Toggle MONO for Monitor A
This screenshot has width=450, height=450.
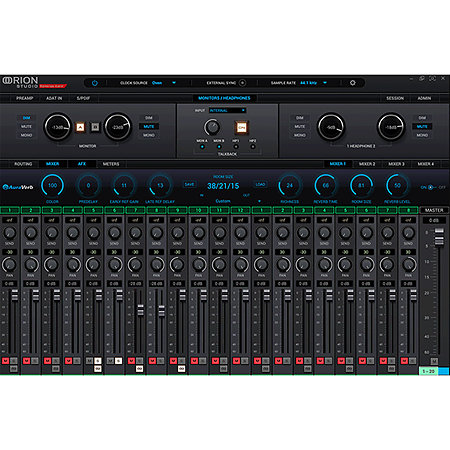(26, 135)
